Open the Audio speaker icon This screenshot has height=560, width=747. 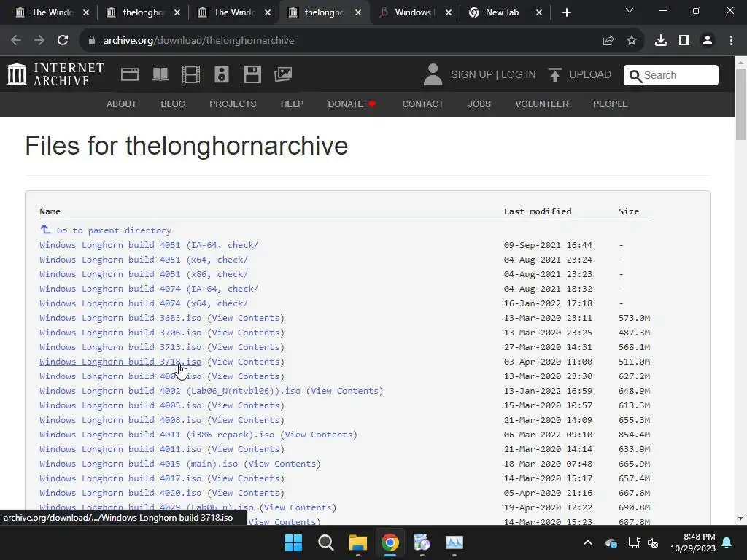pyautogui.click(x=222, y=74)
